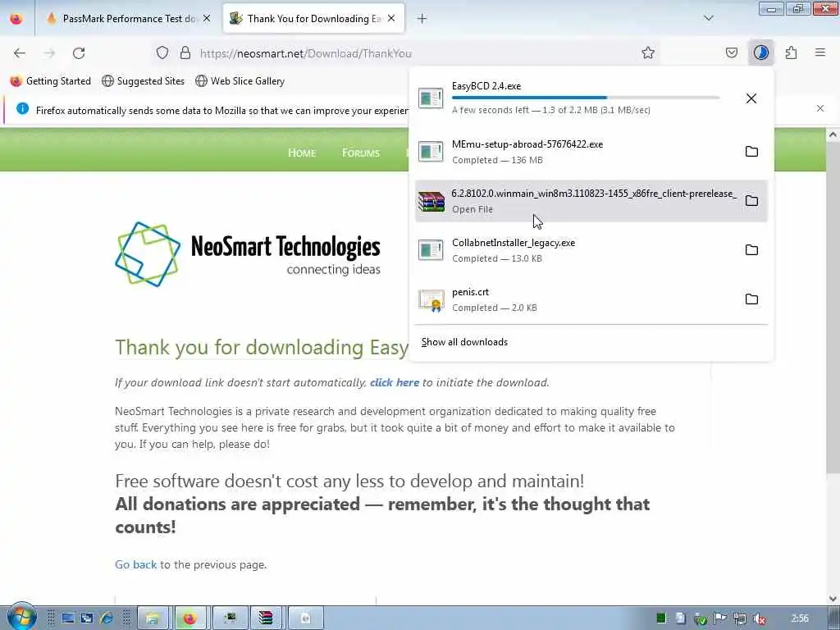Click the scrollbar down arrow
This screenshot has width=840, height=630.
click(x=833, y=598)
